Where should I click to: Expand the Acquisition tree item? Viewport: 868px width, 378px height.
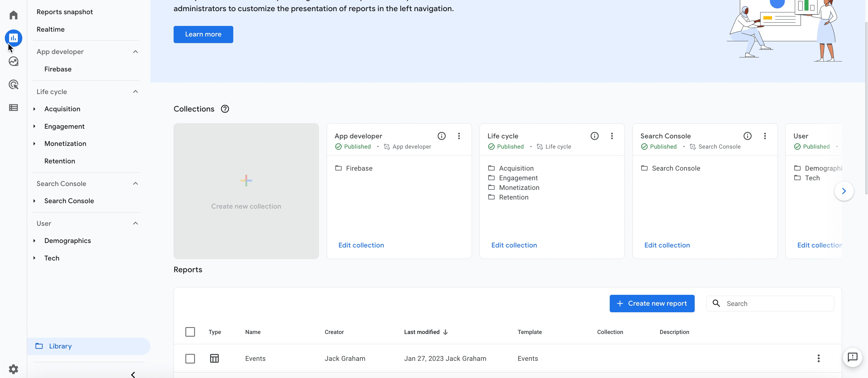click(x=34, y=109)
